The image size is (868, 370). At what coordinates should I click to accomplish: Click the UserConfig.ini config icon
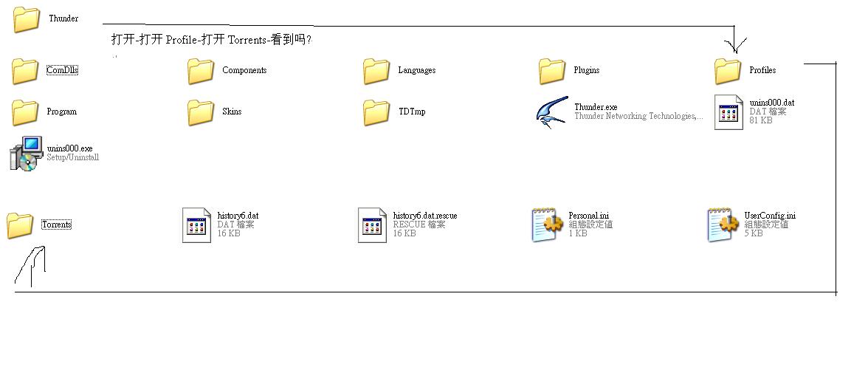click(x=723, y=225)
